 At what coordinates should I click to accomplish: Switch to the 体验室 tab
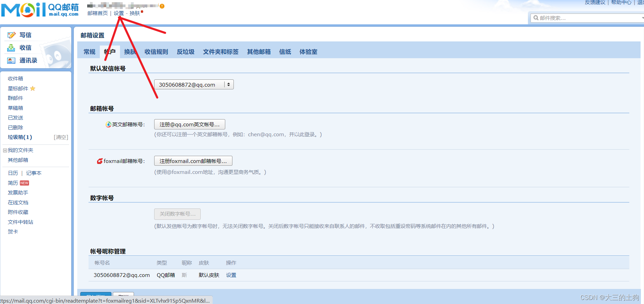308,52
